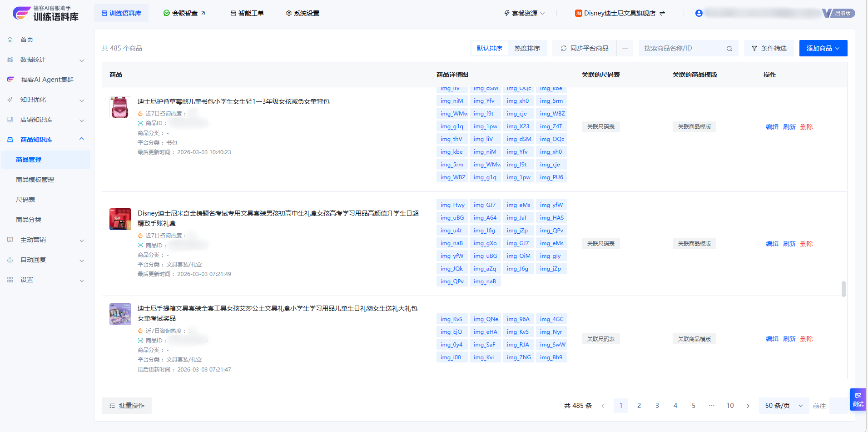
Task: Open the 套餐资源 dropdown
Action: coord(524,13)
